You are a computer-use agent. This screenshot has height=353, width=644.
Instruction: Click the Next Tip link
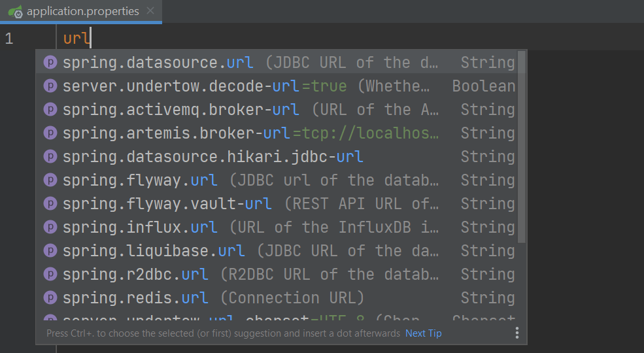pos(423,333)
